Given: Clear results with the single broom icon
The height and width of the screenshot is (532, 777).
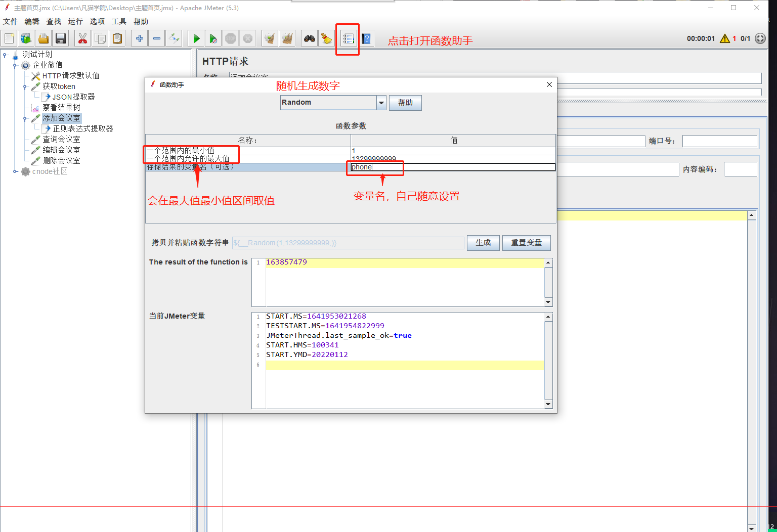Looking at the screenshot, I should pyautogui.click(x=270, y=38).
